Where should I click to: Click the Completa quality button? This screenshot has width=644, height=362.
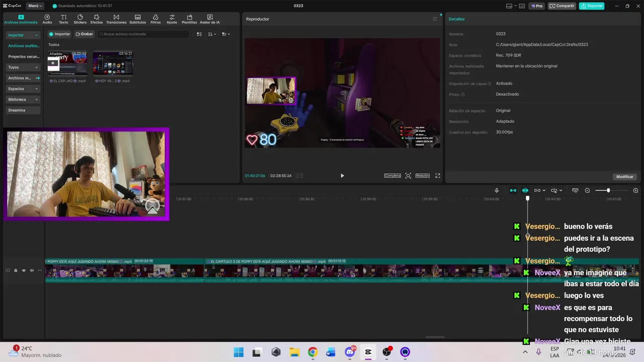[x=392, y=175]
